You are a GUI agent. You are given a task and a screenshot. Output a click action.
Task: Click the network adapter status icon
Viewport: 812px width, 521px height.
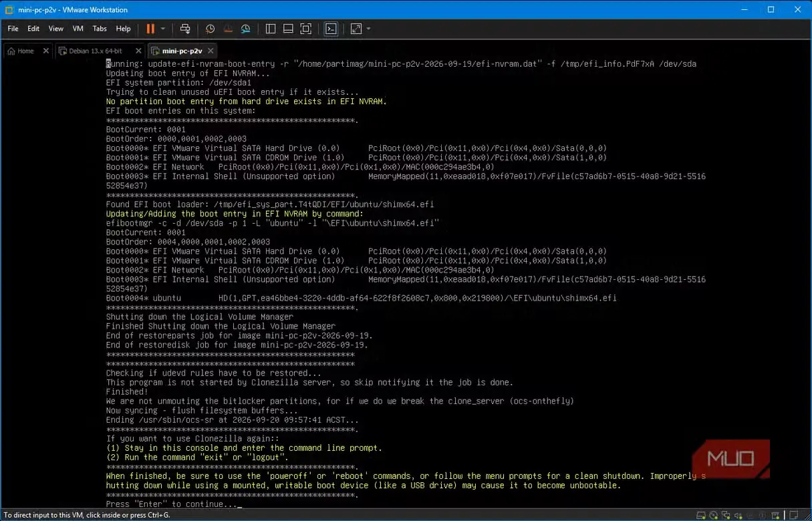point(727,515)
